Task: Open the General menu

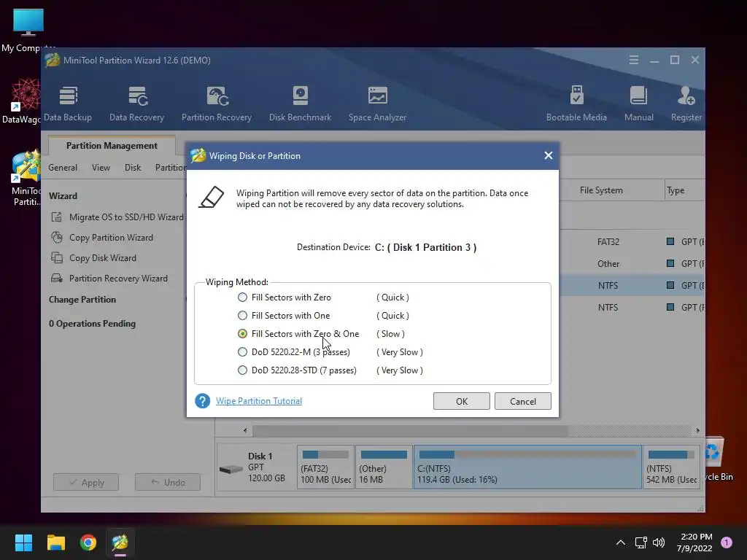Action: click(63, 168)
